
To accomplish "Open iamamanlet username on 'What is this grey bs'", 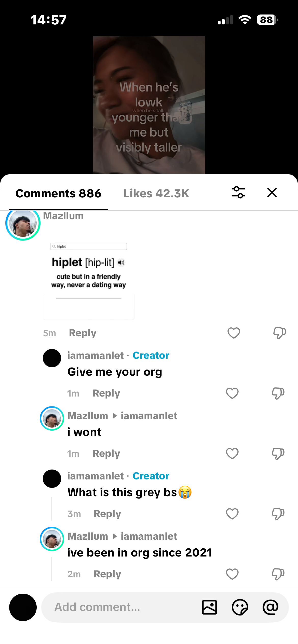I will pyautogui.click(x=96, y=476).
